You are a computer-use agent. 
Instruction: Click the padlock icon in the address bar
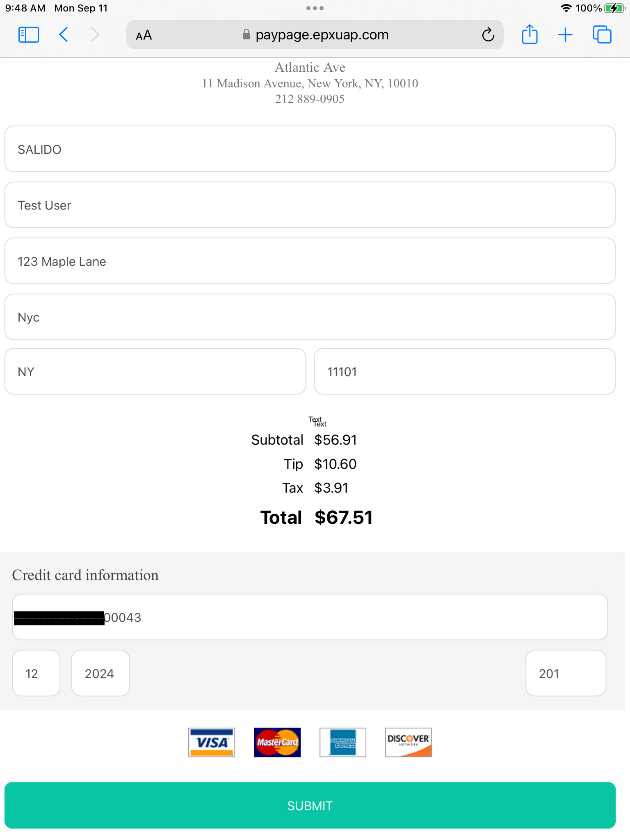click(x=246, y=35)
